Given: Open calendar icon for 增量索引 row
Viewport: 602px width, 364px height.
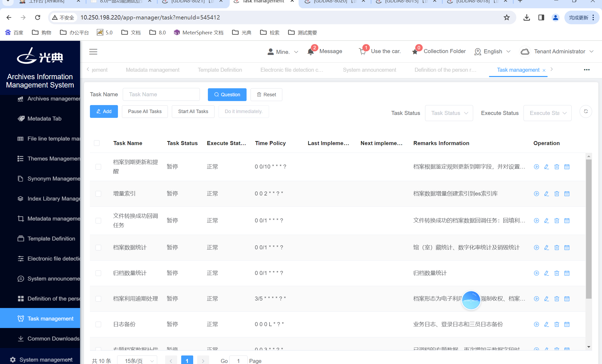Looking at the screenshot, I should point(567,194).
